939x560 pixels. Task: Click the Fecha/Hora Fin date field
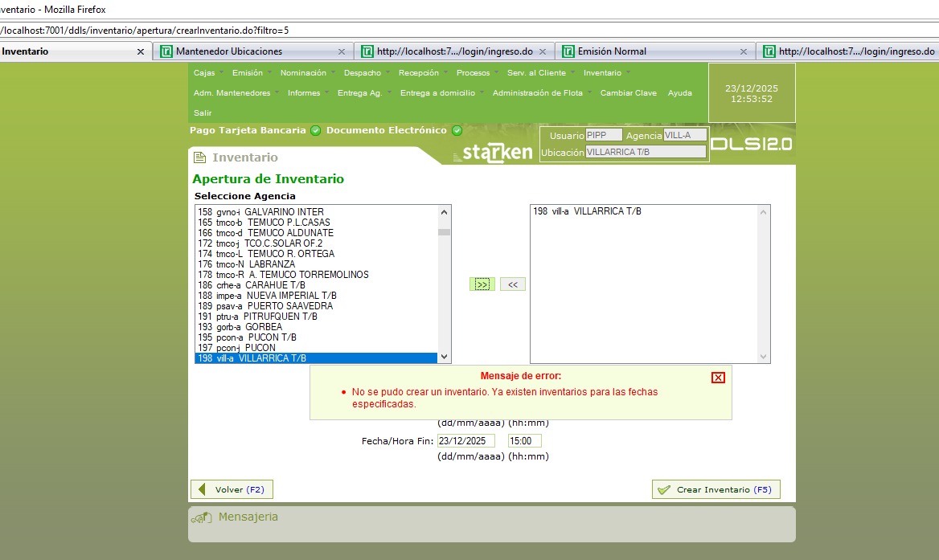click(465, 441)
